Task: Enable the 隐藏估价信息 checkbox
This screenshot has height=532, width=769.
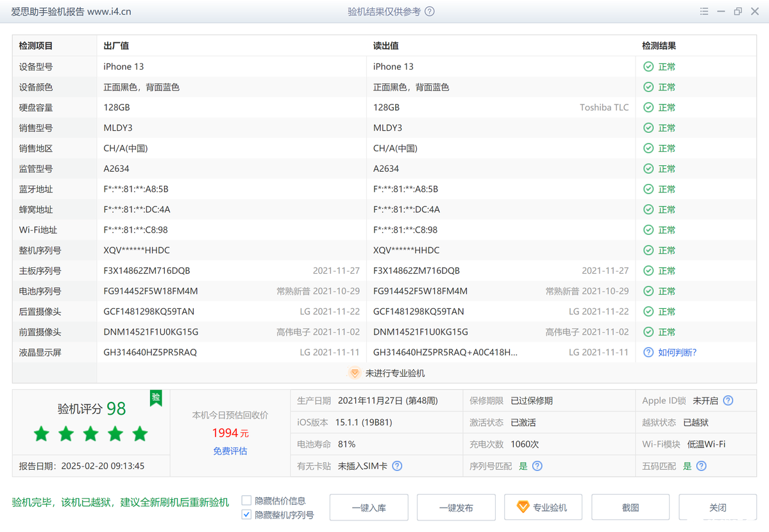Action: [x=247, y=501]
